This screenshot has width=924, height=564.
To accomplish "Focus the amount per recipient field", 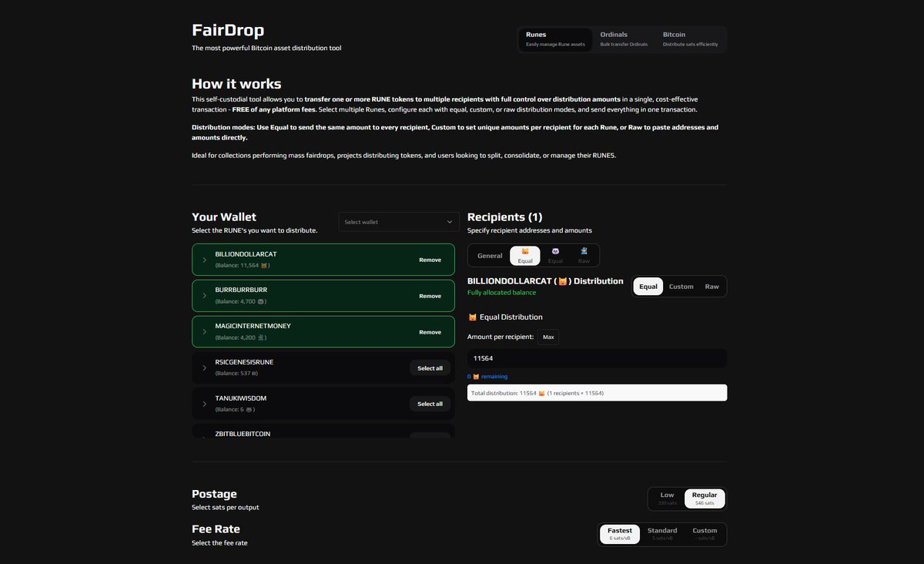I will point(597,358).
